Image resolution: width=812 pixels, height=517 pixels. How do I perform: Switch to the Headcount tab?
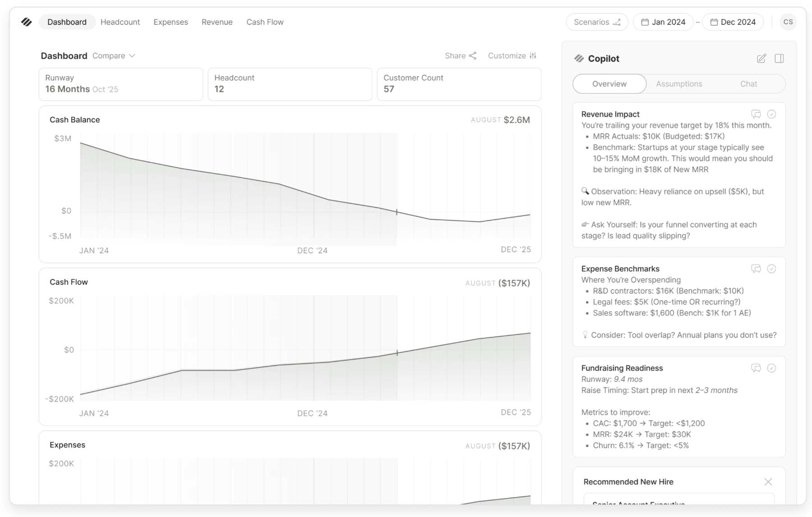click(120, 22)
